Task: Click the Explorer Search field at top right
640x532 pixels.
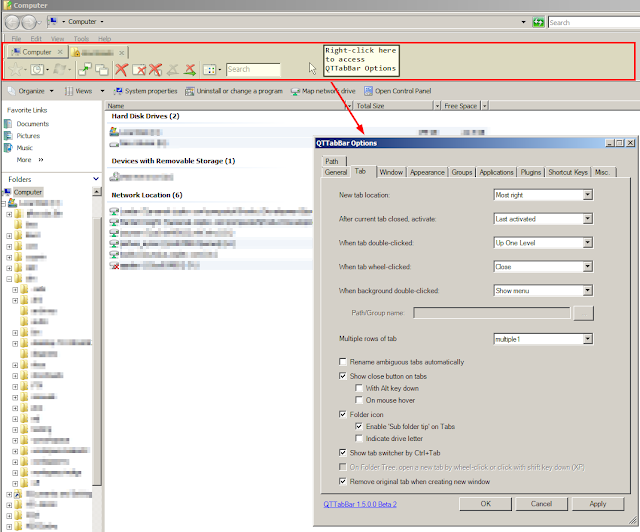Action: 594,22
